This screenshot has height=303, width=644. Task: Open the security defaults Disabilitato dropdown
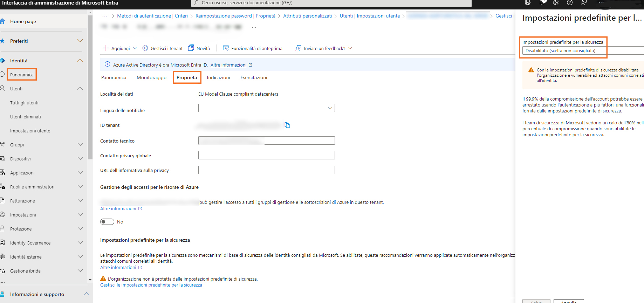pyautogui.click(x=583, y=50)
